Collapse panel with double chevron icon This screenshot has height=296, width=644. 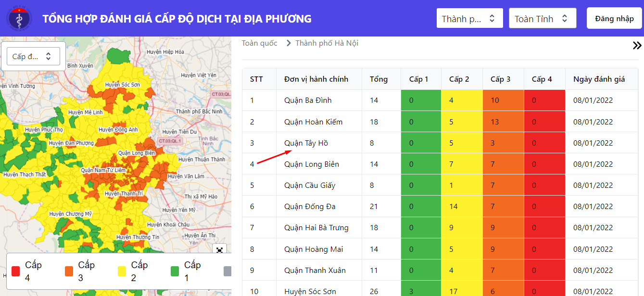pos(637,46)
